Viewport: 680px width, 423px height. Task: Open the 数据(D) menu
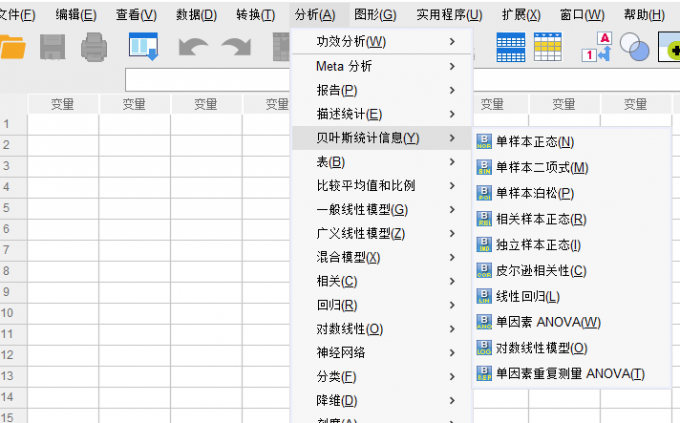(x=196, y=15)
